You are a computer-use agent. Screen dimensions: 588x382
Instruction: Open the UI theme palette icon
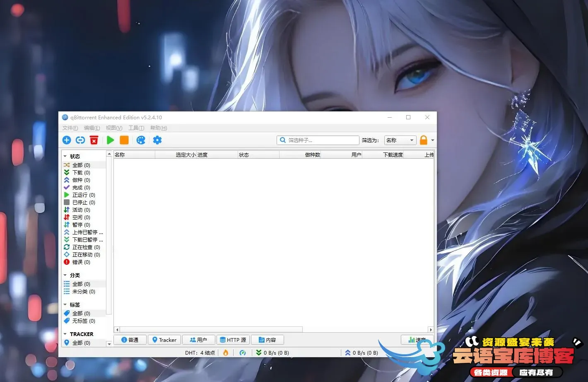click(141, 140)
